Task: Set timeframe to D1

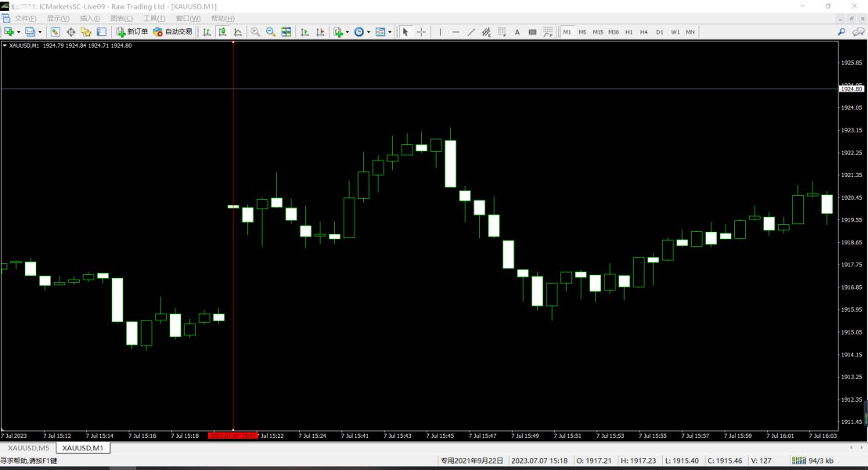Action: 659,32
